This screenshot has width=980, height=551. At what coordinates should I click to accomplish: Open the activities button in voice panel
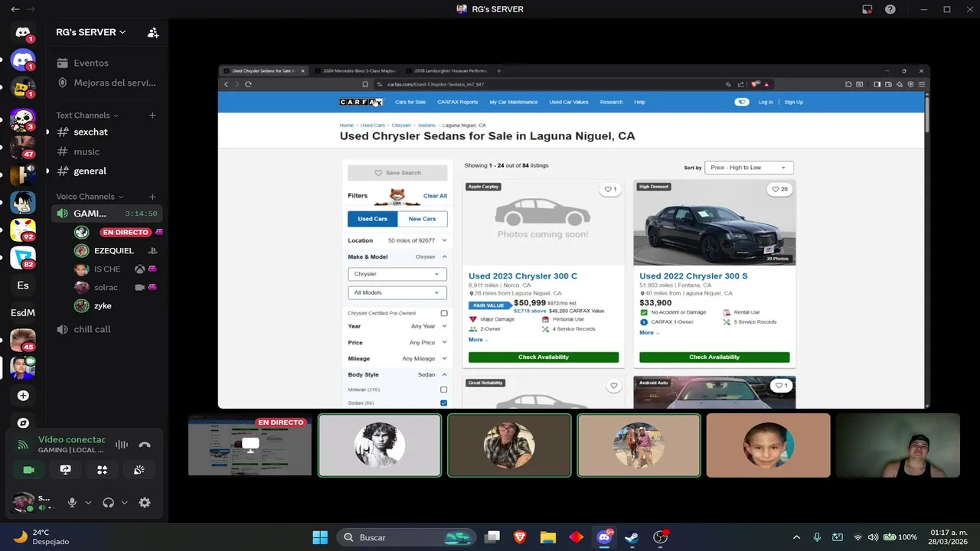pyautogui.click(x=102, y=470)
